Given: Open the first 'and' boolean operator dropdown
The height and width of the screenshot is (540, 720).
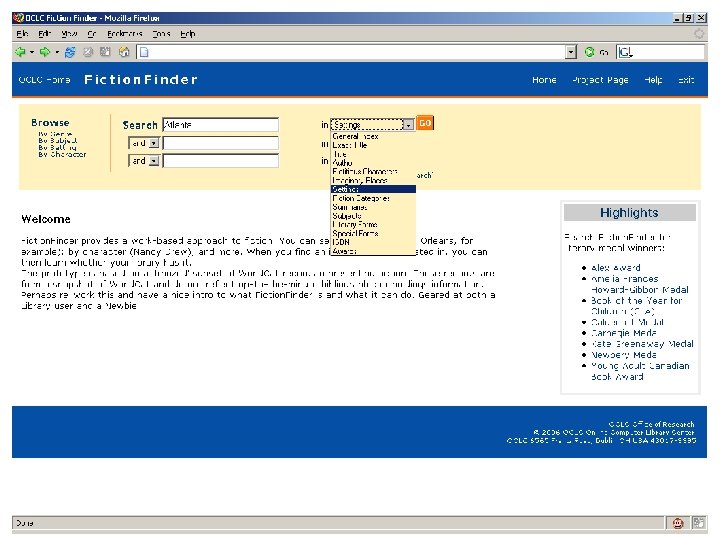Looking at the screenshot, I should 154,143.
